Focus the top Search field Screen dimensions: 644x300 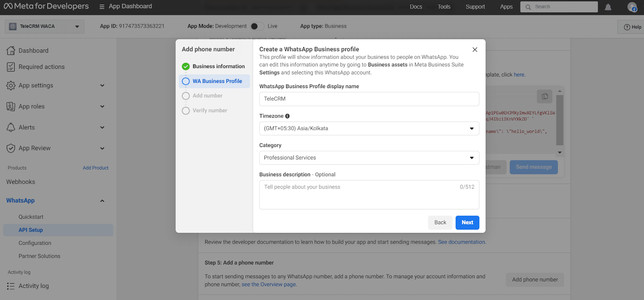tap(559, 7)
